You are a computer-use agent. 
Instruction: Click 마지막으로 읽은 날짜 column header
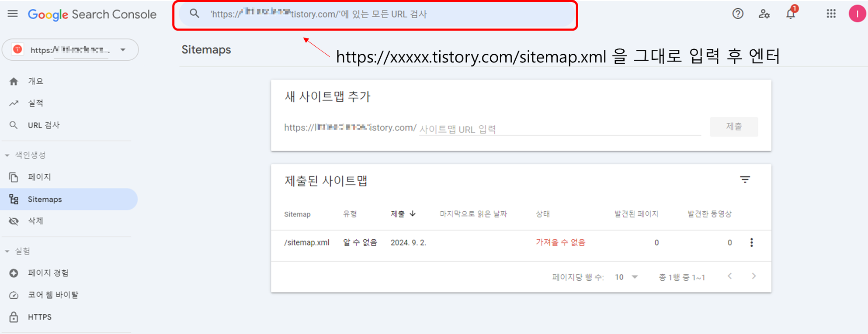coord(473,214)
